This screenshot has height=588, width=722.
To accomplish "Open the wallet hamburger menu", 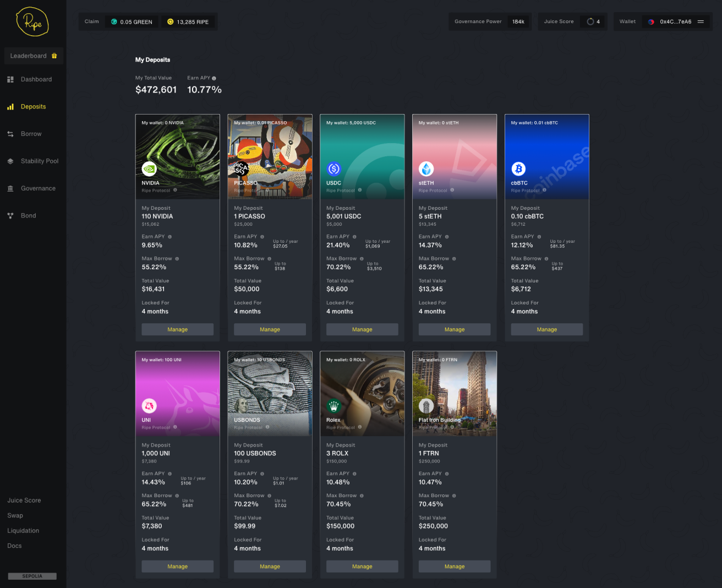I will coord(701,22).
